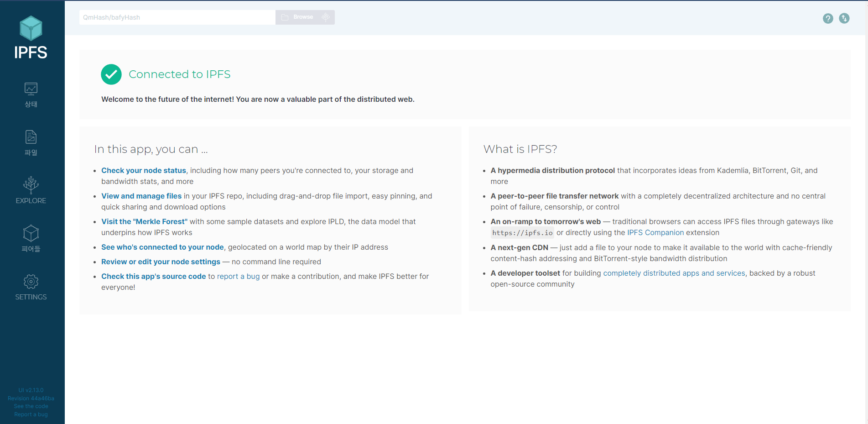The height and width of the screenshot is (424, 868).
Task: Click the report a bug link
Action: [238, 276]
